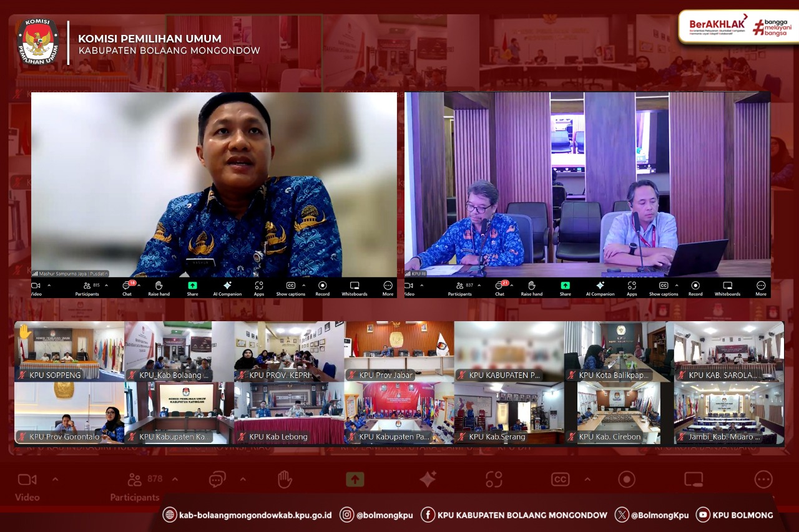Open Participants list showing 815 count

point(87,287)
